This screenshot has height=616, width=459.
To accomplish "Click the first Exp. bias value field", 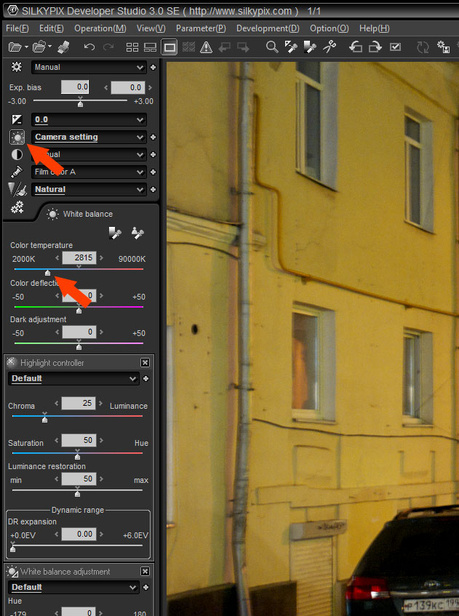I will click(x=75, y=87).
